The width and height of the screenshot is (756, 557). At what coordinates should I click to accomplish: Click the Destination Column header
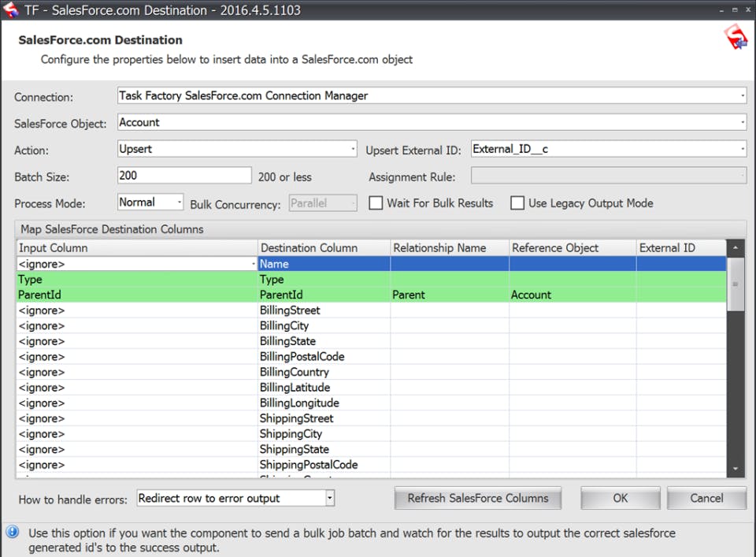[x=324, y=248]
